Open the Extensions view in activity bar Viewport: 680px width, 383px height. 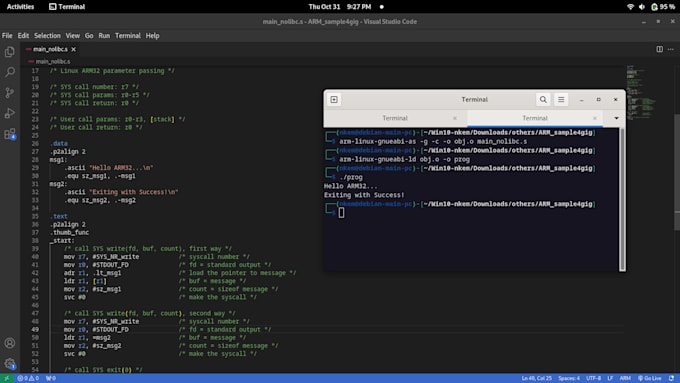coord(10,134)
